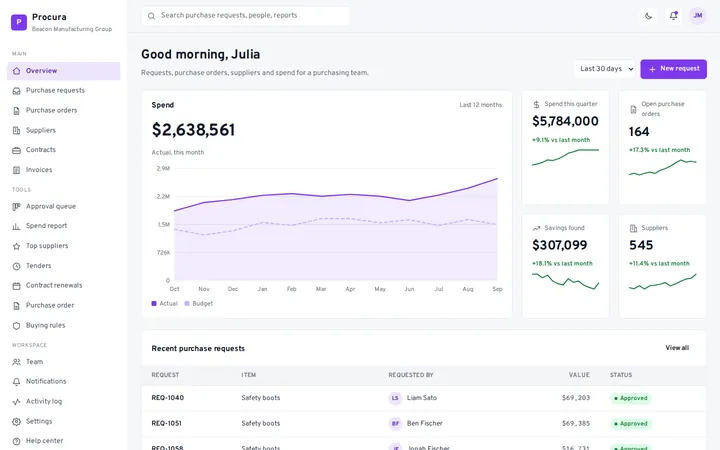Image resolution: width=720 pixels, height=450 pixels.
Task: Click the Spend total $2,638,561
Action: tap(193, 130)
